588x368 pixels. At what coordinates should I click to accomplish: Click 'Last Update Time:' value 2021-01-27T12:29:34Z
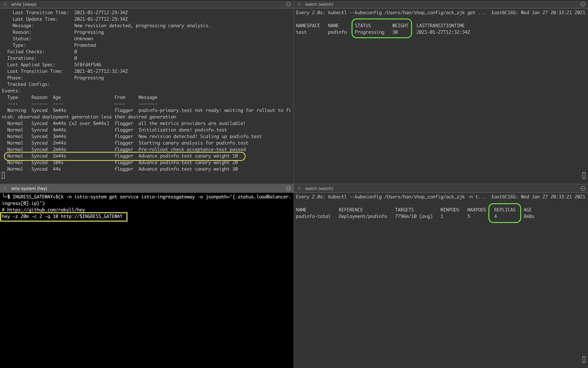(x=101, y=19)
